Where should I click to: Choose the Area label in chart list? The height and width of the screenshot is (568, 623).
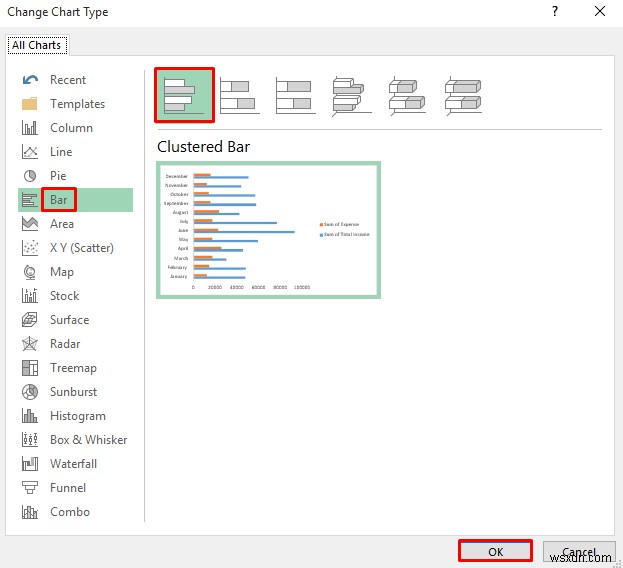62,224
